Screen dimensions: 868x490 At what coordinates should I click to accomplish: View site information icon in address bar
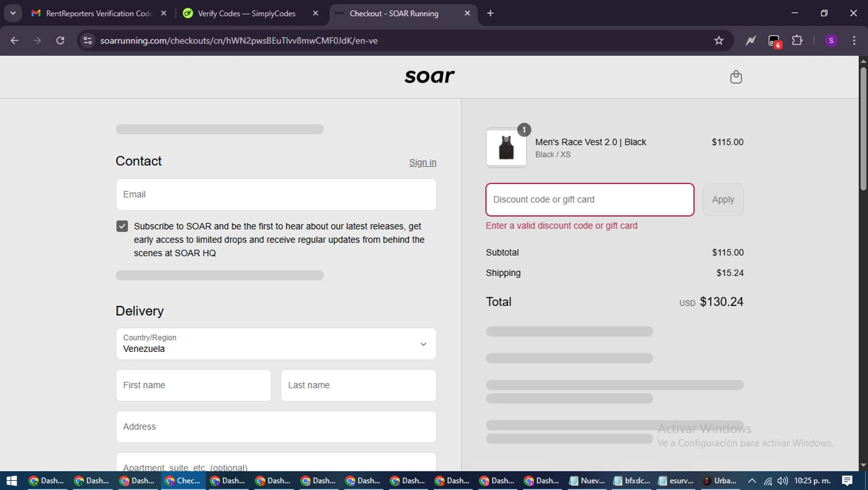pos(87,40)
